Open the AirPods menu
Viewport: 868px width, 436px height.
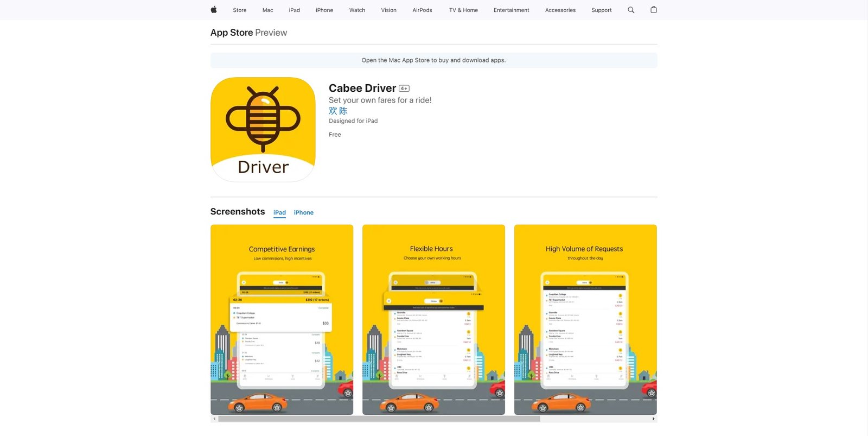coord(422,10)
